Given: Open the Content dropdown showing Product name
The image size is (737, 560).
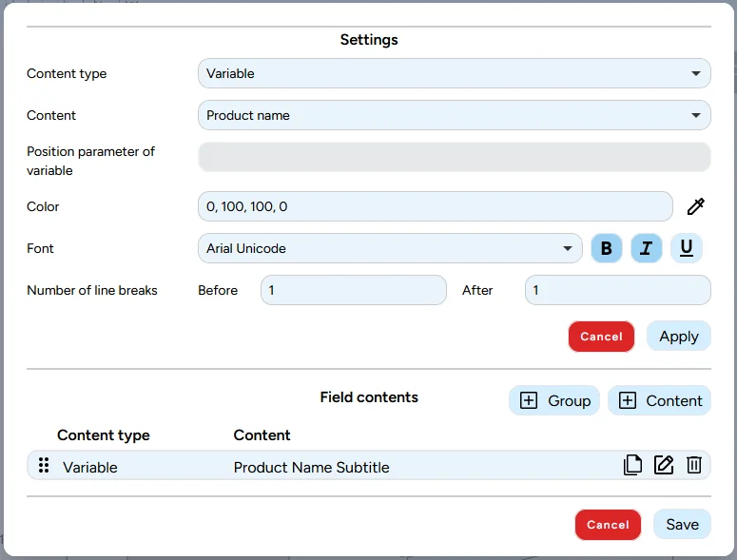Looking at the screenshot, I should point(454,115).
